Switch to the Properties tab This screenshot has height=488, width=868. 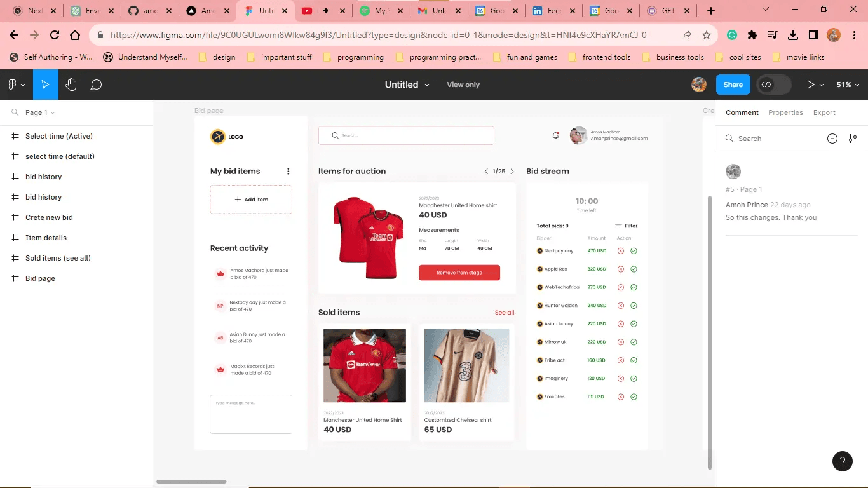point(785,112)
